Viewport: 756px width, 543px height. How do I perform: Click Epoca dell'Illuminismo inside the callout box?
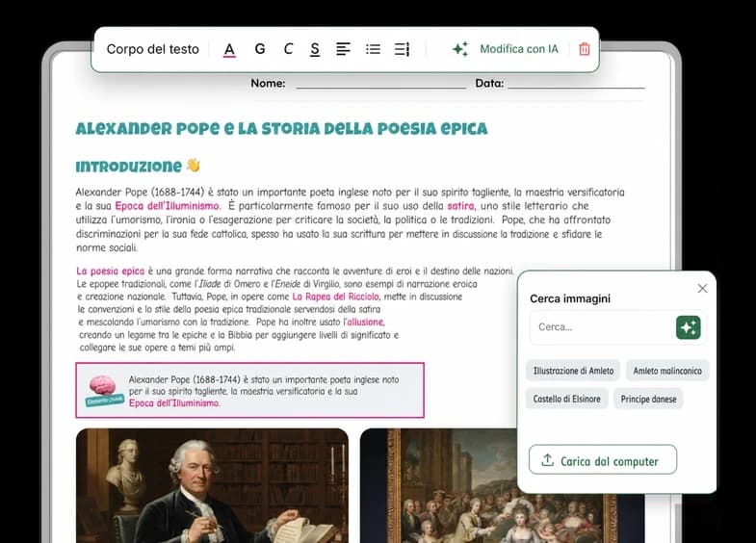pos(174,403)
